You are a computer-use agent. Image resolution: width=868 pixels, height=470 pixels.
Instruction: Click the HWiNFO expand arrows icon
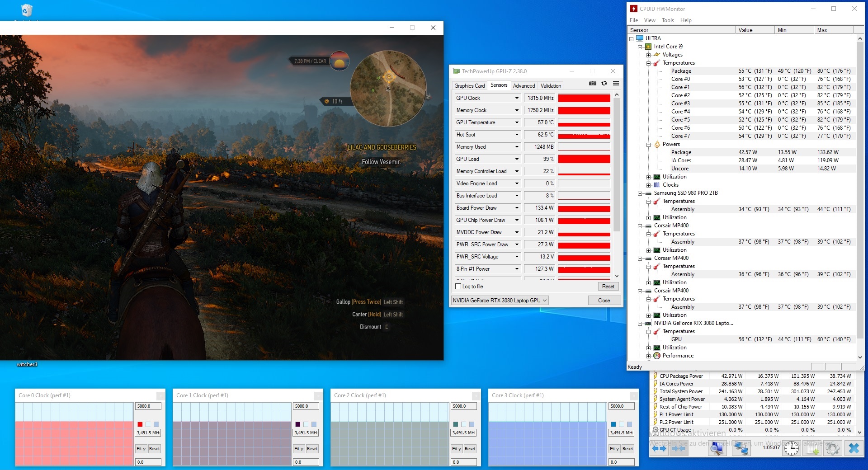[x=660, y=448]
